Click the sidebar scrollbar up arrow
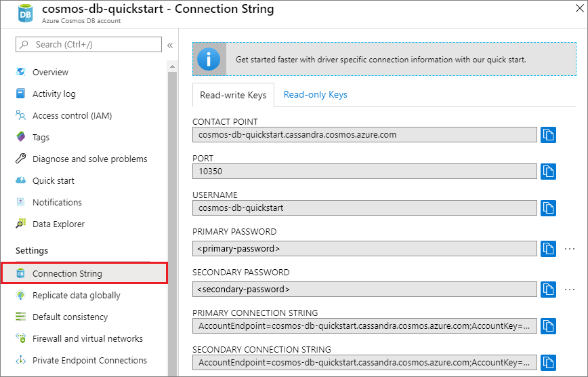This screenshot has height=377, width=588. click(172, 66)
